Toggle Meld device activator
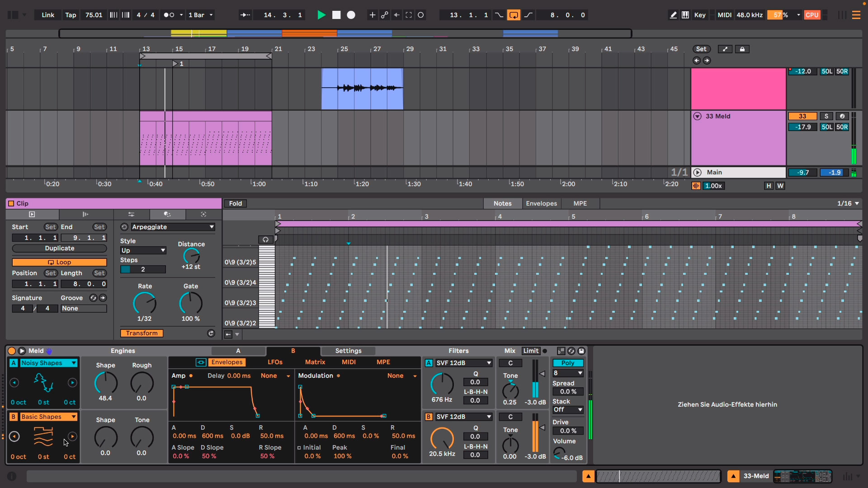Screen dimensions: 868x488 (12, 351)
